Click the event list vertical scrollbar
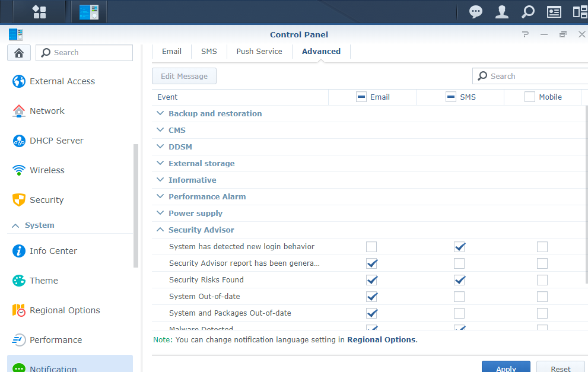Viewport: 588px width, 372px height. (x=586, y=195)
